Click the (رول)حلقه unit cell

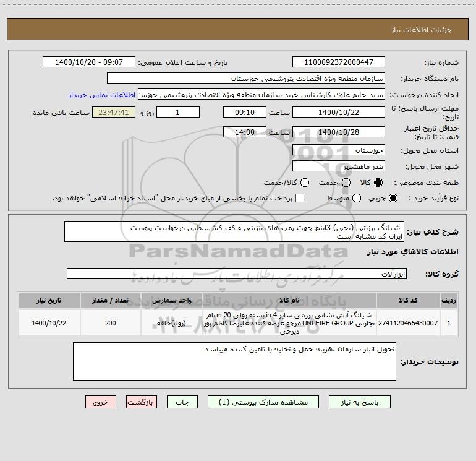point(171,323)
